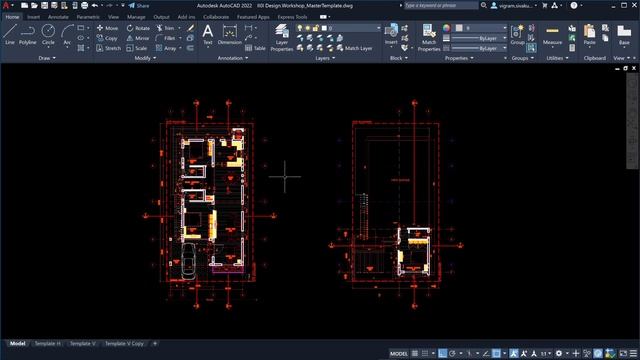Click the Copy tool
The width and height of the screenshot is (640, 360).
[x=107, y=38]
